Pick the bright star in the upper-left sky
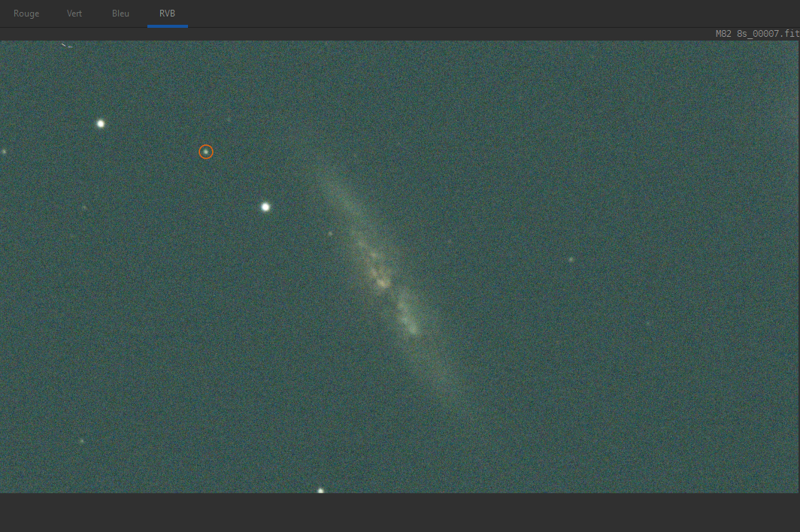The image size is (800, 532). [101, 123]
